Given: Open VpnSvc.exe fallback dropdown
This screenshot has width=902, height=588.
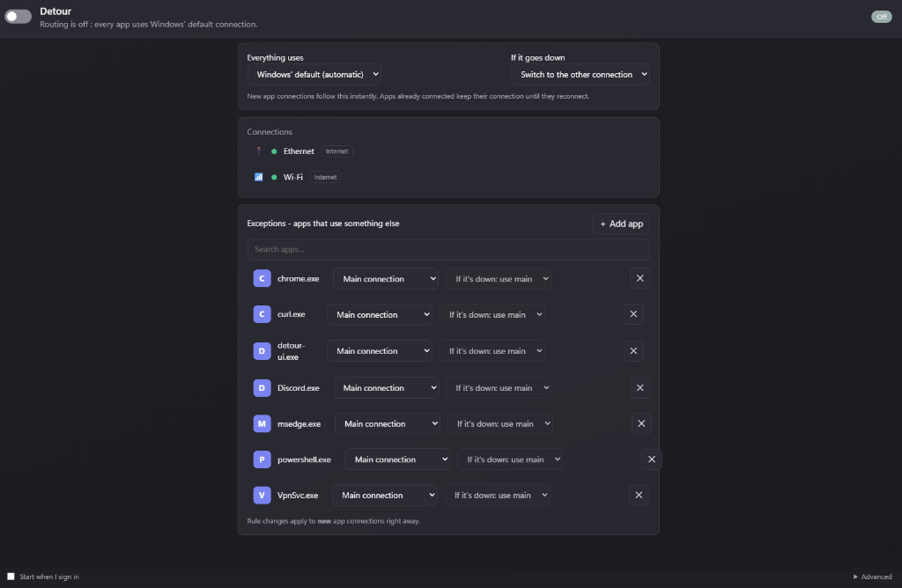Looking at the screenshot, I should coord(497,495).
